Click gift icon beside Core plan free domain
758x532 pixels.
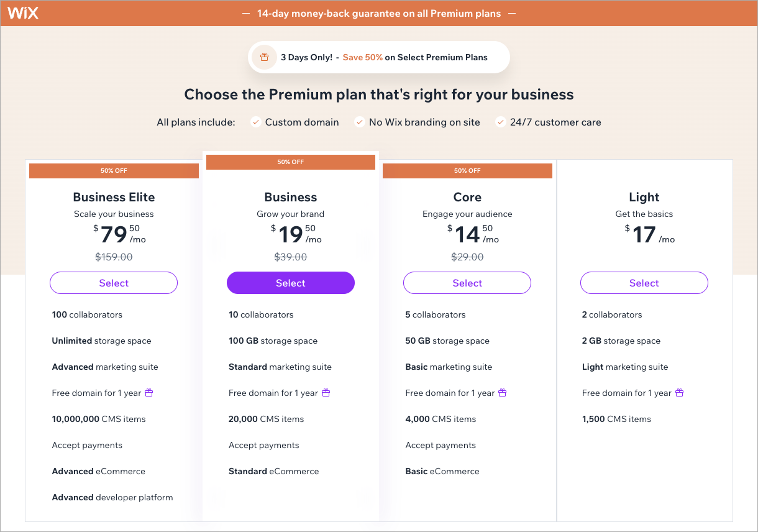(x=503, y=393)
